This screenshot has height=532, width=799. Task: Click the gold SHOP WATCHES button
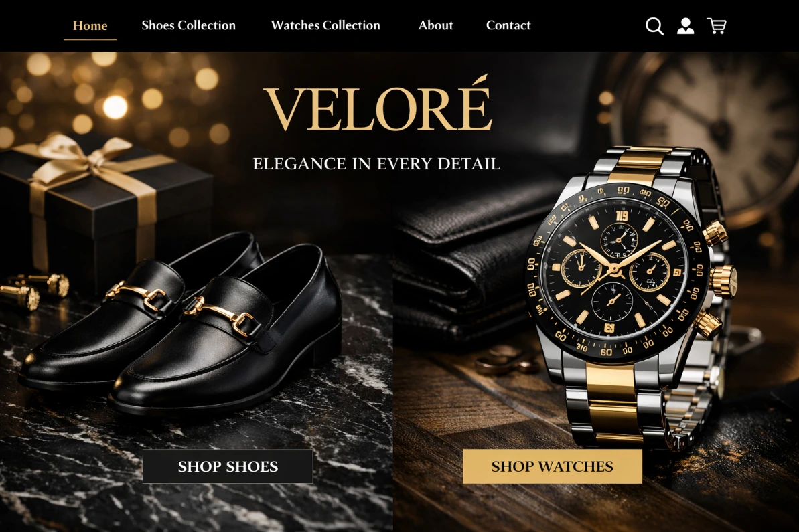553,466
